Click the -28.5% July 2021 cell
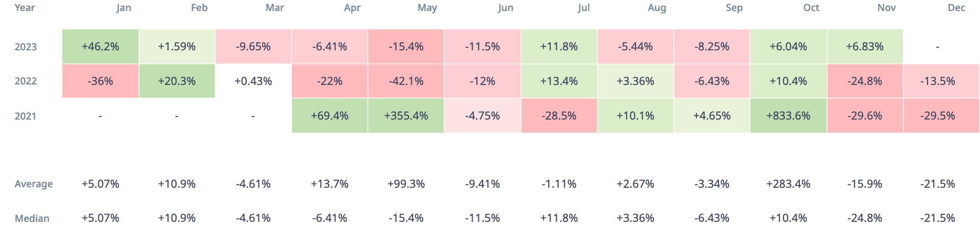980x236 pixels. click(x=559, y=116)
